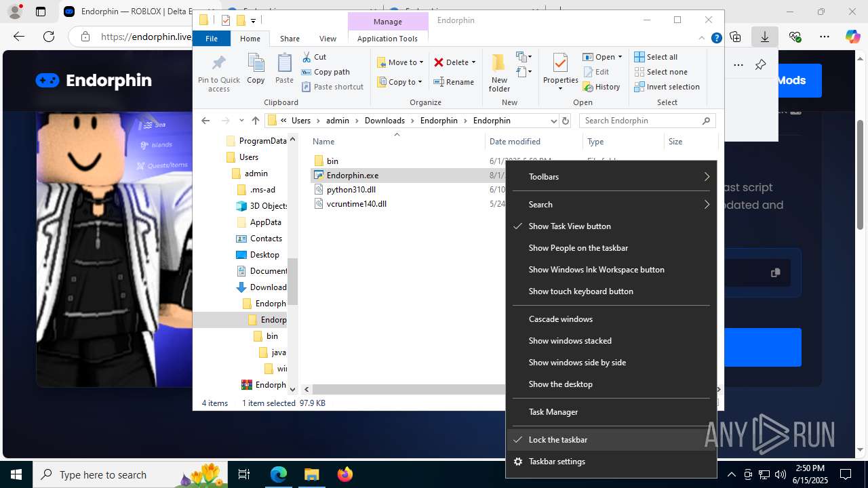This screenshot has height=488, width=868.
Task: Open the File tab in Explorer
Action: coord(212,39)
